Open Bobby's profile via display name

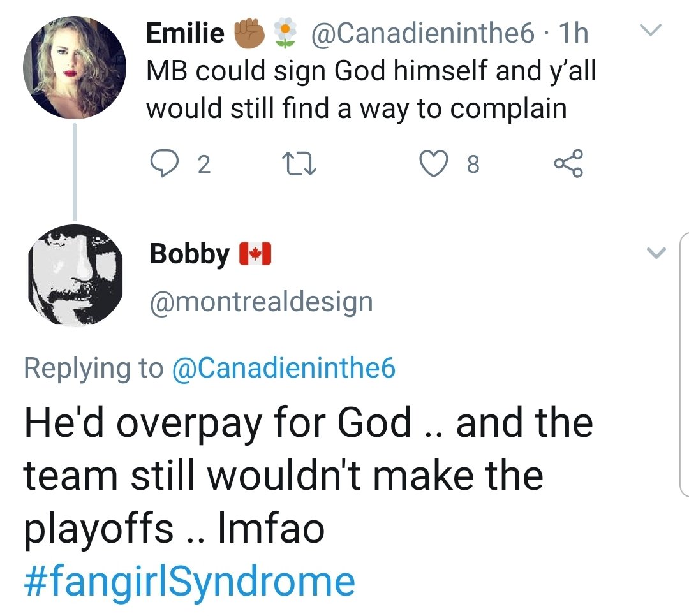tap(189, 254)
